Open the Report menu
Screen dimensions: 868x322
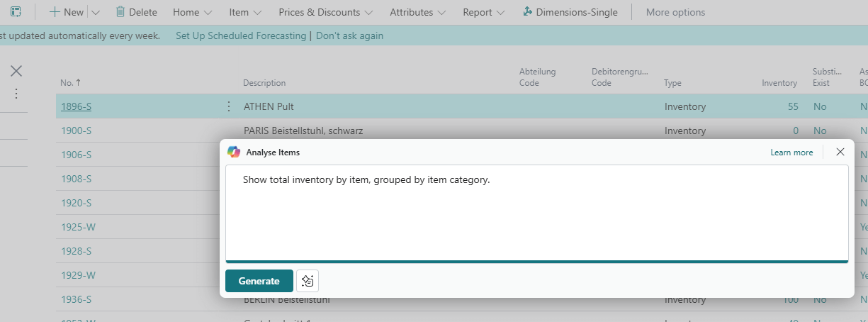coord(483,12)
